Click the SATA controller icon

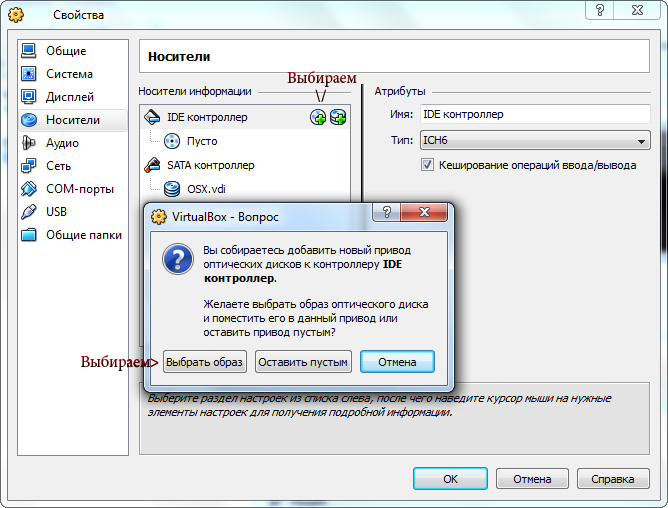pyautogui.click(x=152, y=165)
